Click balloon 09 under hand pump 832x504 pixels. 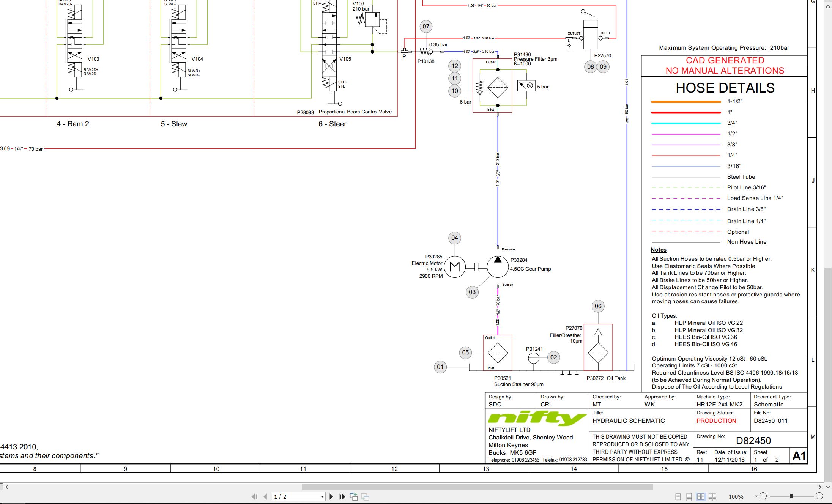(603, 67)
